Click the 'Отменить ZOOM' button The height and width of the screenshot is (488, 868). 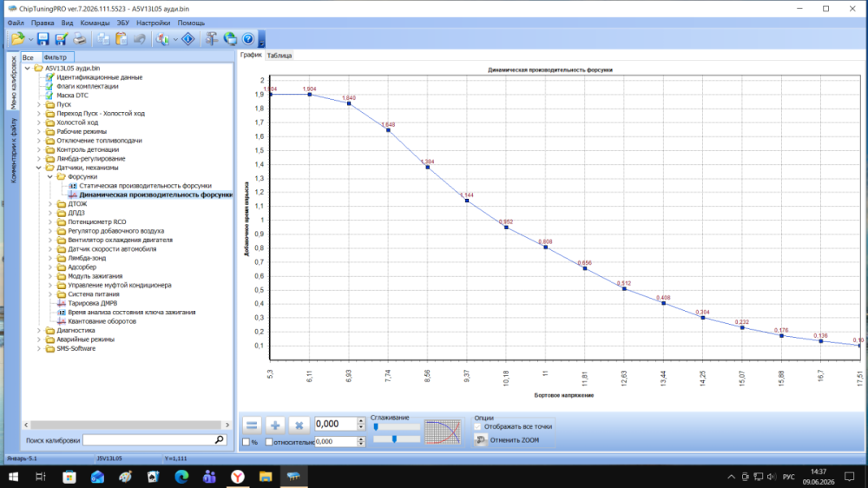pyautogui.click(x=508, y=440)
